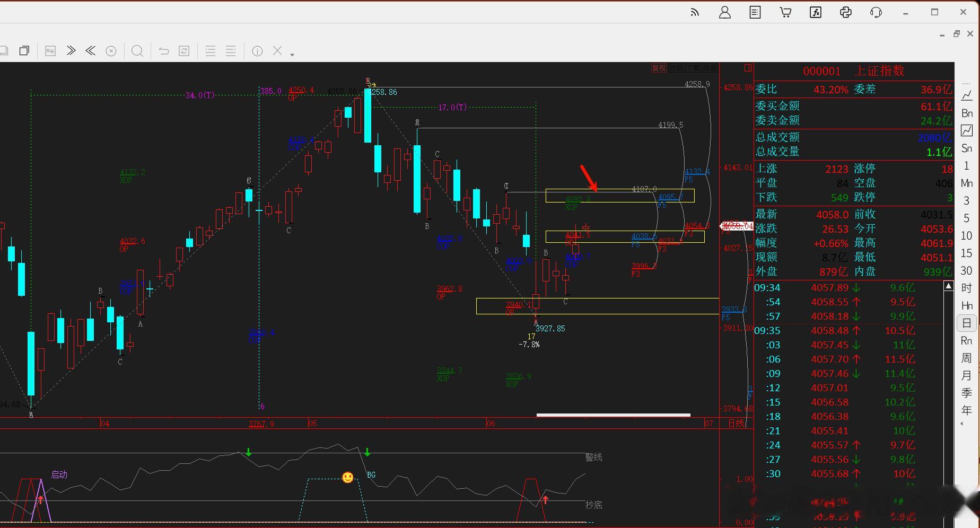
Task: Click the magnifier search toolbar icon
Action: 137,51
